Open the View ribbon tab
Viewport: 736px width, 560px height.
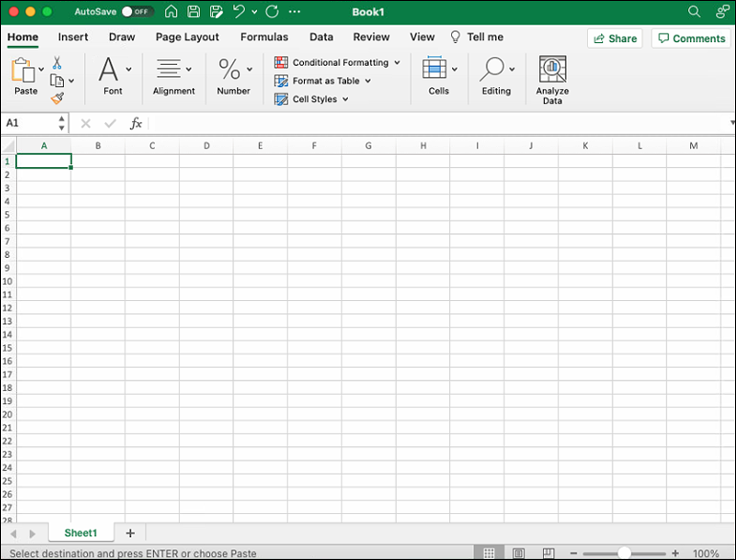(x=422, y=37)
